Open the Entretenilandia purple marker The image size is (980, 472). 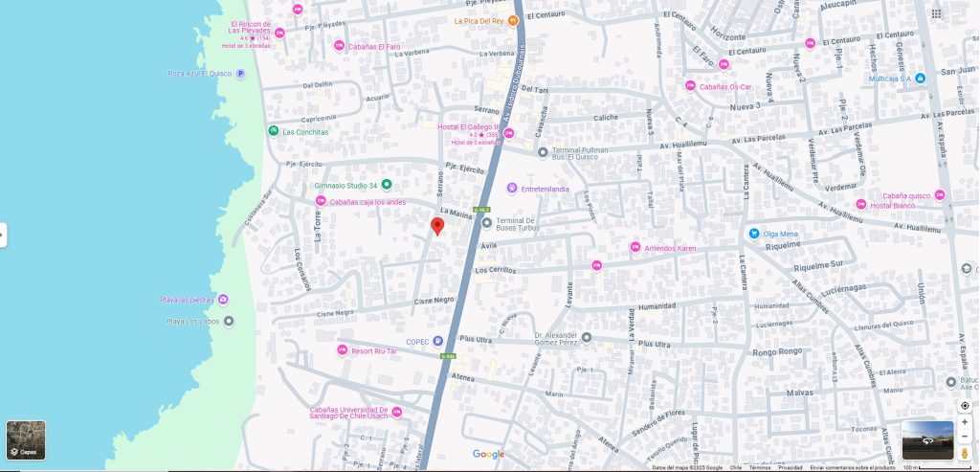[x=512, y=189]
